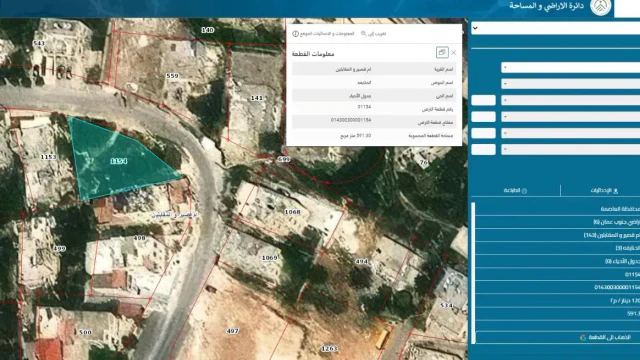This screenshot has height=360, width=640.
Task: Click parcel label 500 on map
Action: (x=85, y=332)
